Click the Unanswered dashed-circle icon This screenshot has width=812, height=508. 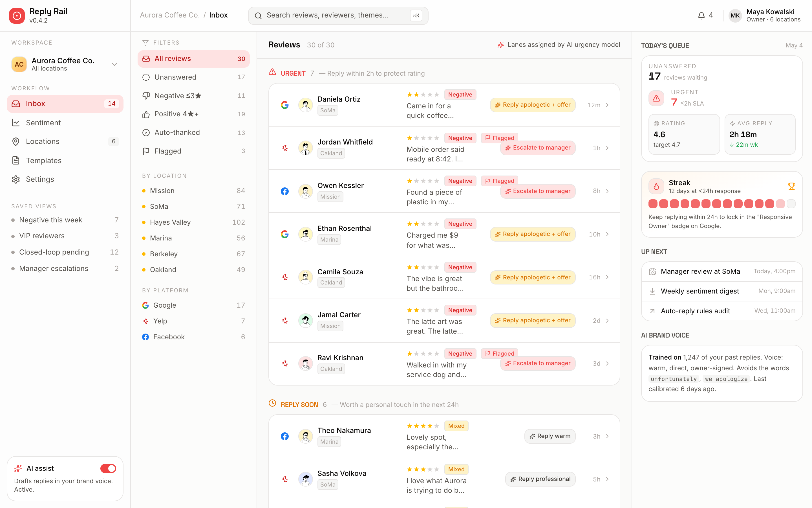pyautogui.click(x=146, y=77)
